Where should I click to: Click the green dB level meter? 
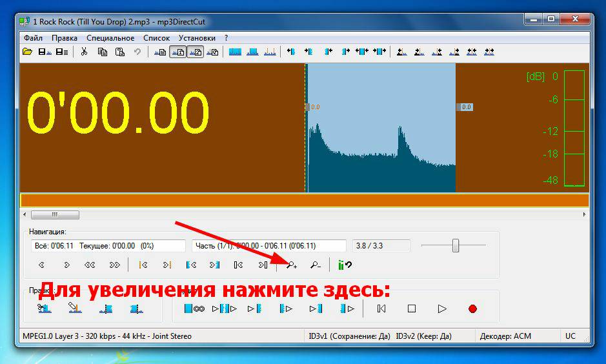[574, 128]
